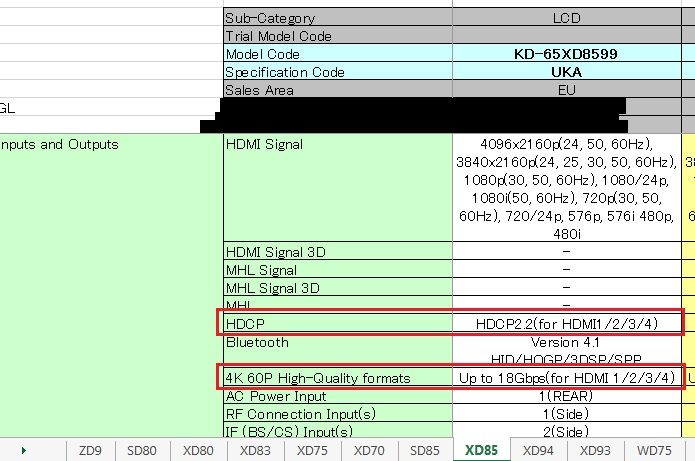
Task: Switch to the WD75 sheet tab
Action: [x=653, y=450]
